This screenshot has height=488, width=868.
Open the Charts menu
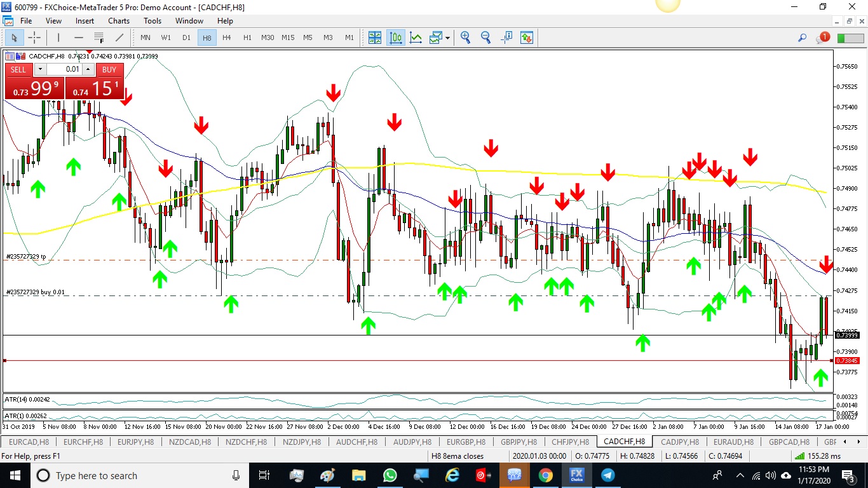pyautogui.click(x=119, y=21)
